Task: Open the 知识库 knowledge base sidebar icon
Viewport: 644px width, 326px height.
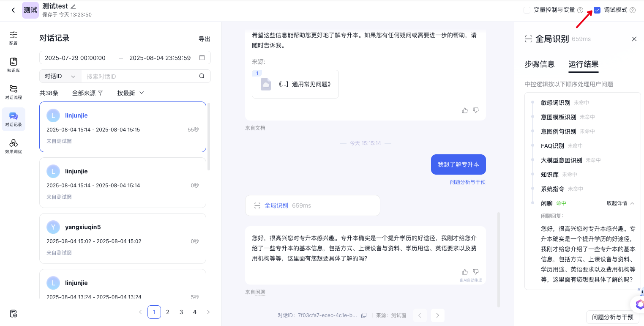Action: (x=14, y=65)
